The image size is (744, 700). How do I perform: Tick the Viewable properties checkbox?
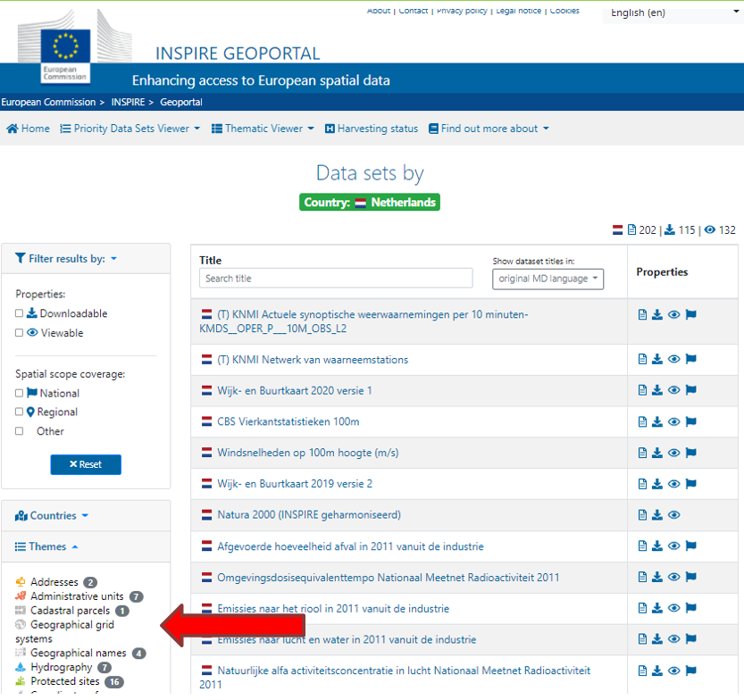point(19,332)
